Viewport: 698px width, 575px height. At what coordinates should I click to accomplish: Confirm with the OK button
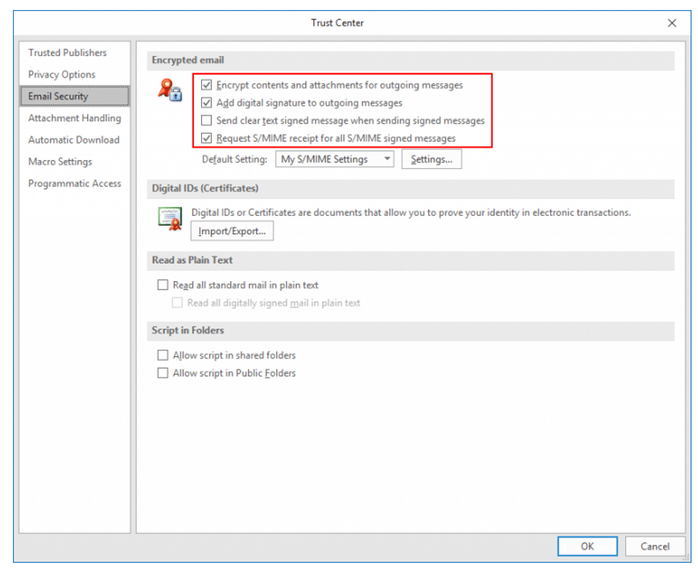coord(587,546)
